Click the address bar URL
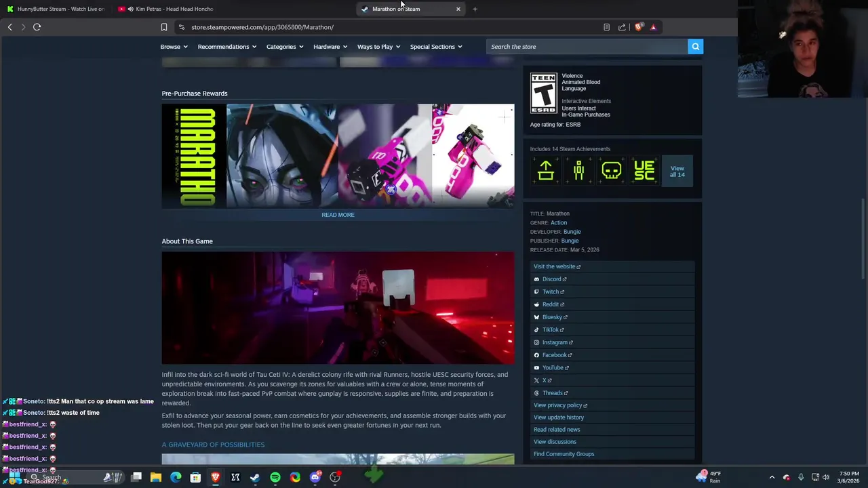This screenshot has height=488, width=868. 262,27
